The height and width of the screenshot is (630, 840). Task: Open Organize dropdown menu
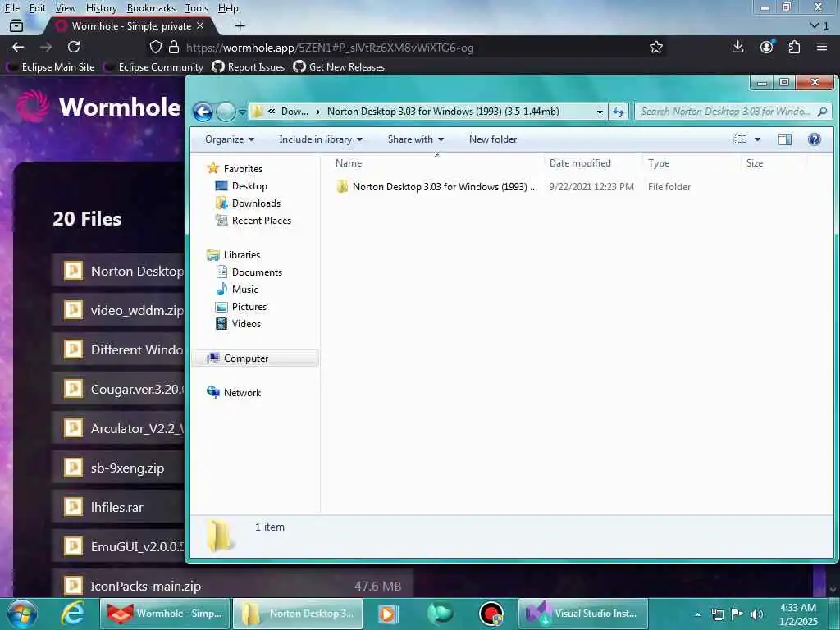tap(230, 139)
